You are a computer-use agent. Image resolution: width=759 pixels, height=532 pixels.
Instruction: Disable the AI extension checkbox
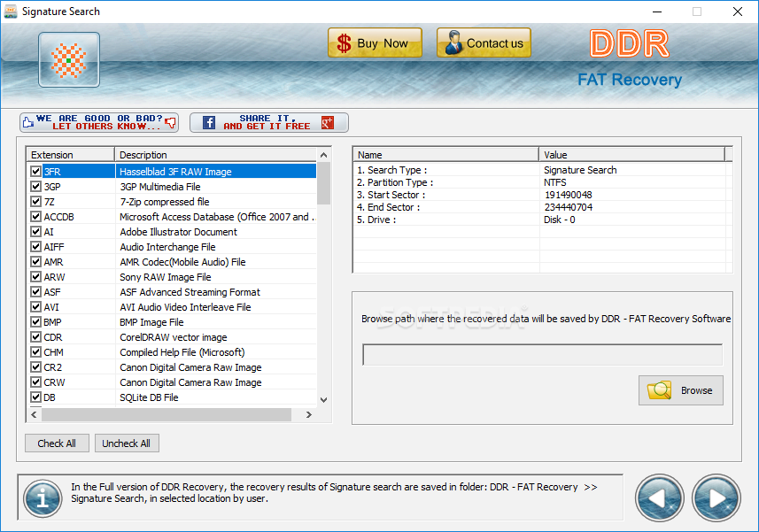pos(35,231)
